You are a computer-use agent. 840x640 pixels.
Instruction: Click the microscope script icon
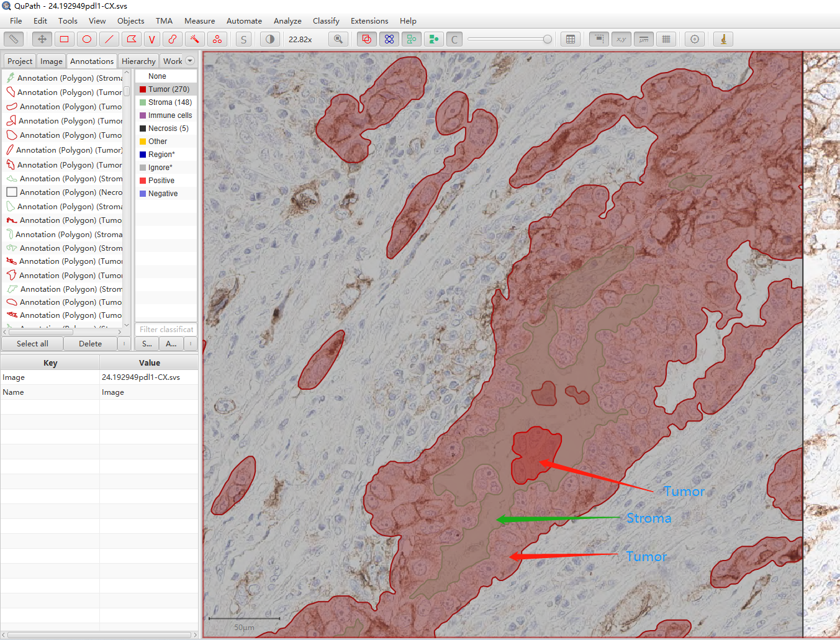pyautogui.click(x=723, y=39)
